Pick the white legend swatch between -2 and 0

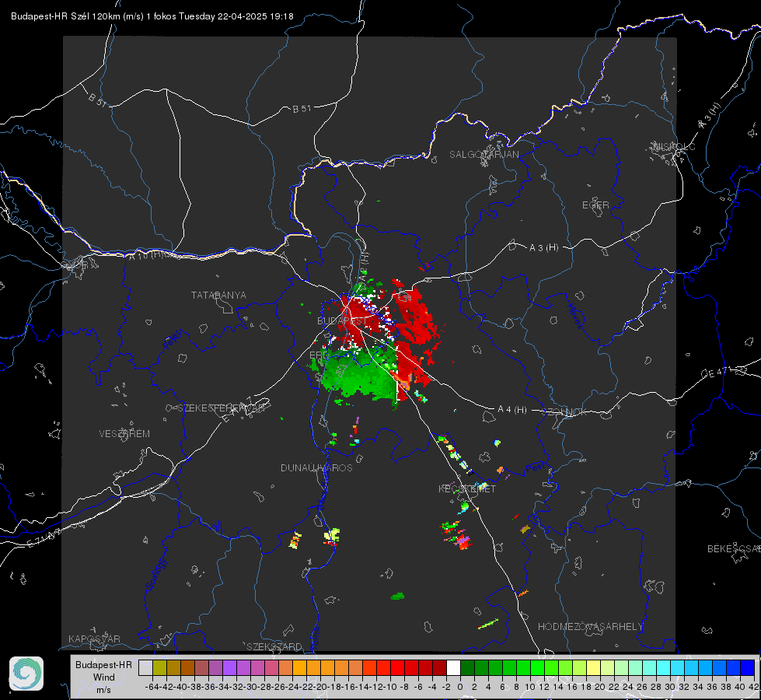[x=453, y=667]
